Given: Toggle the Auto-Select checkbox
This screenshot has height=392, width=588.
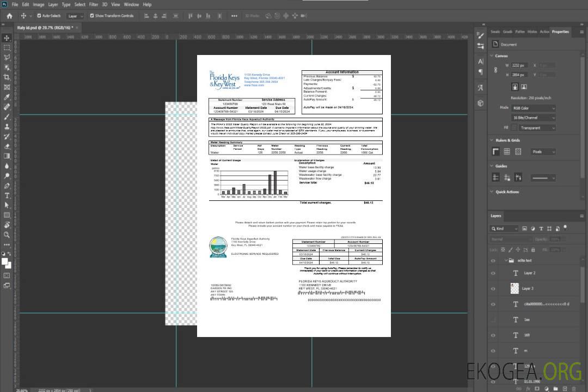Looking at the screenshot, I should coord(39,16).
